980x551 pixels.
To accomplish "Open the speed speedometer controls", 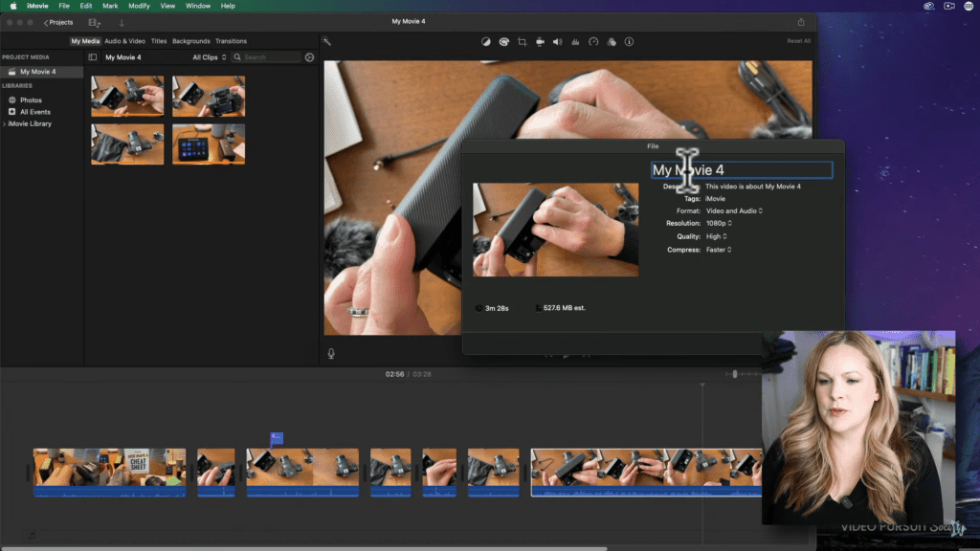I will coord(593,42).
